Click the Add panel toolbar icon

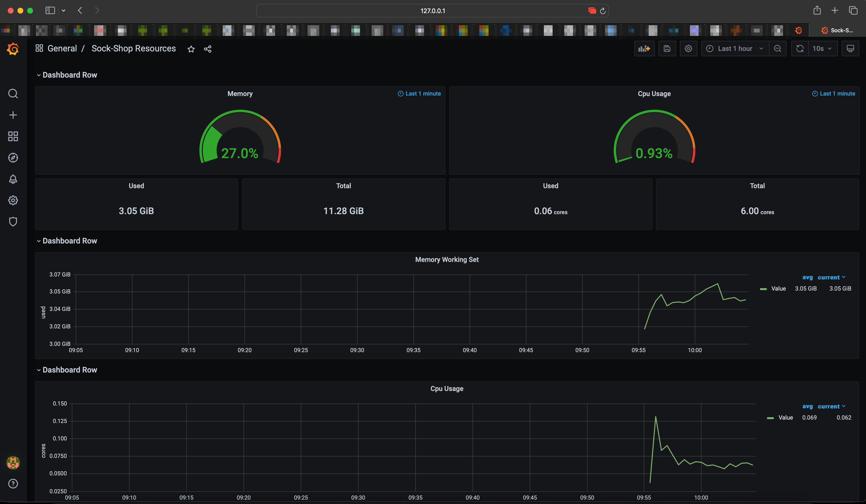coord(644,49)
